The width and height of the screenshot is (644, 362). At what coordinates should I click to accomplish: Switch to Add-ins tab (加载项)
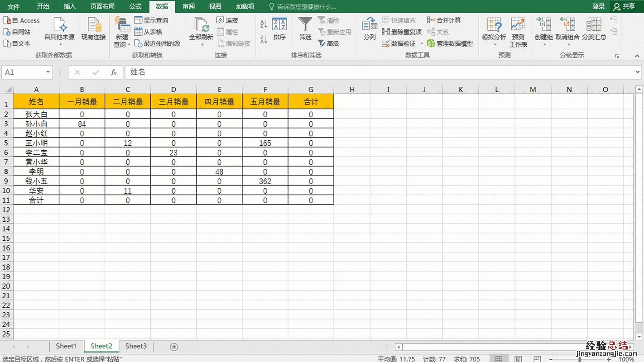click(x=245, y=6)
